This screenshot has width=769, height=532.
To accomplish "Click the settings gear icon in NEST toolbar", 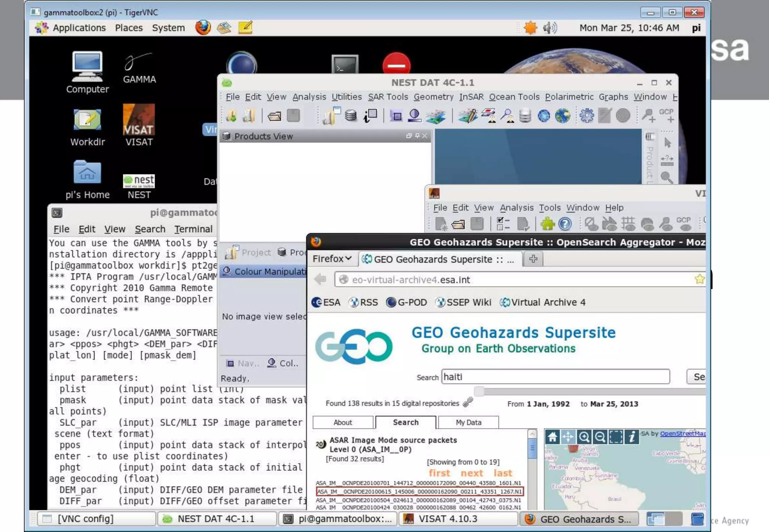I will (x=587, y=116).
